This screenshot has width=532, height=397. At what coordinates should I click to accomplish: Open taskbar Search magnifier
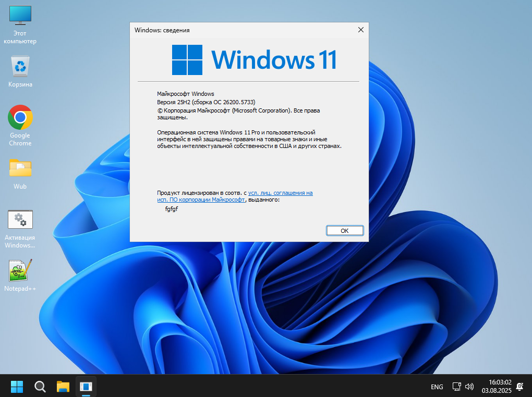tap(40, 387)
